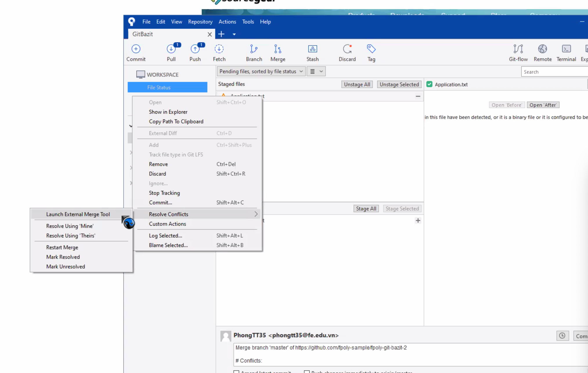
Task: Click the Stage Selected button
Action: (x=402, y=209)
